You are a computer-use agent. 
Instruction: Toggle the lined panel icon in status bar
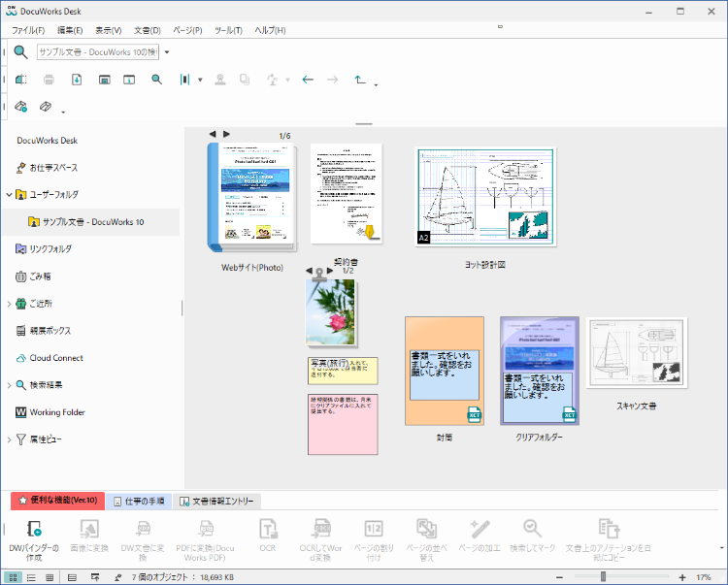click(72, 577)
